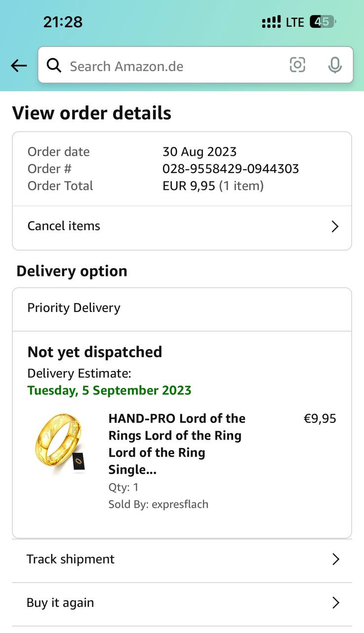The width and height of the screenshot is (364, 633).
Task: Open the Buy it again chevron arrow
Action: click(x=336, y=603)
